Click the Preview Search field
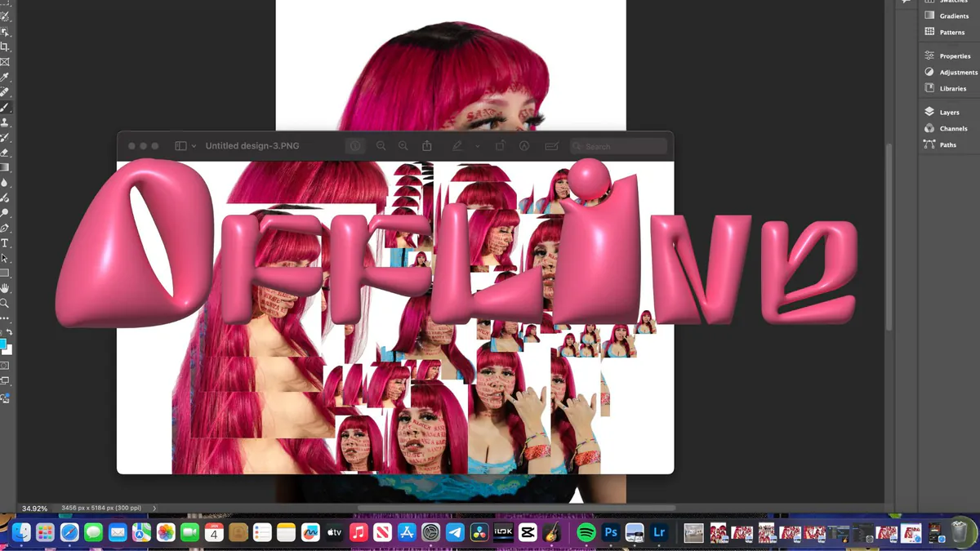 click(618, 146)
